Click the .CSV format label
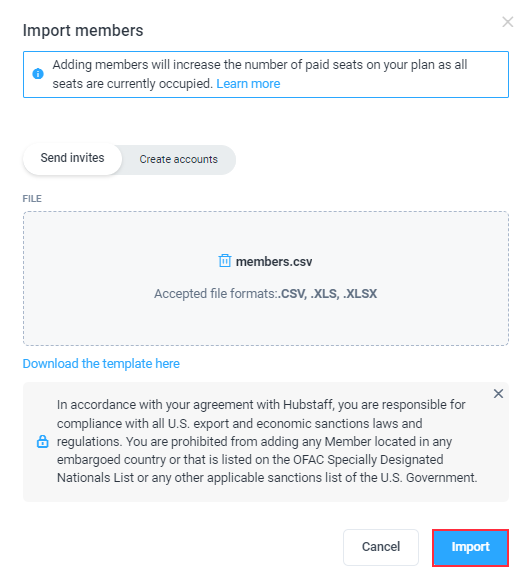The image size is (532, 586). pyautogui.click(x=293, y=294)
